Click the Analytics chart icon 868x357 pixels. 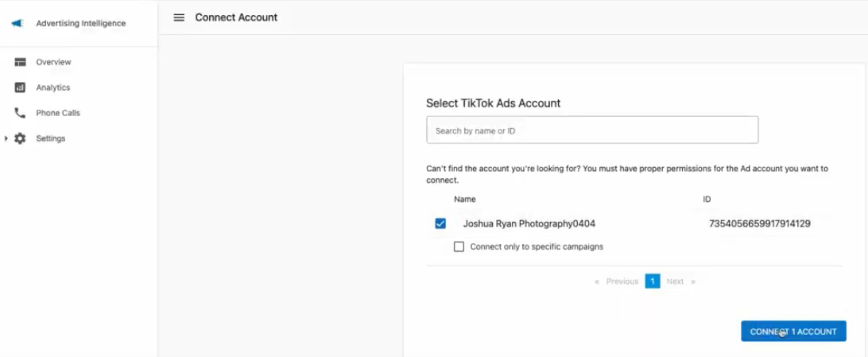20,87
